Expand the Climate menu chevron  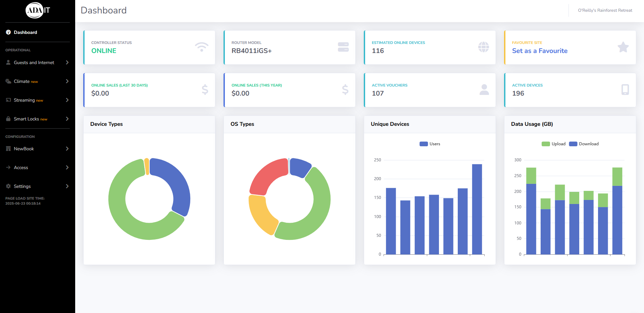(x=67, y=81)
